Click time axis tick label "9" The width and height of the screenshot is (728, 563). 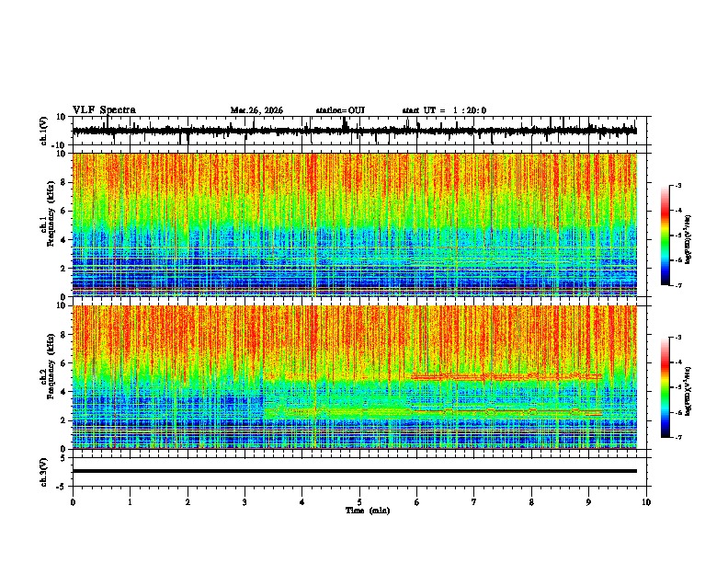[588, 502]
